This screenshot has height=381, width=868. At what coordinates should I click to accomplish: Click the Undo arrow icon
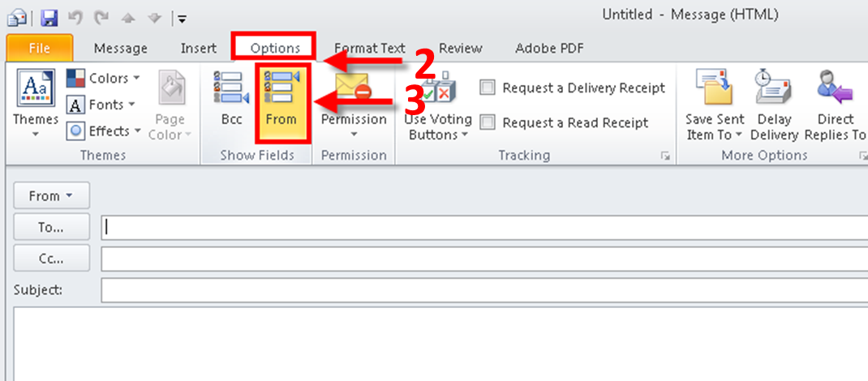point(75,19)
